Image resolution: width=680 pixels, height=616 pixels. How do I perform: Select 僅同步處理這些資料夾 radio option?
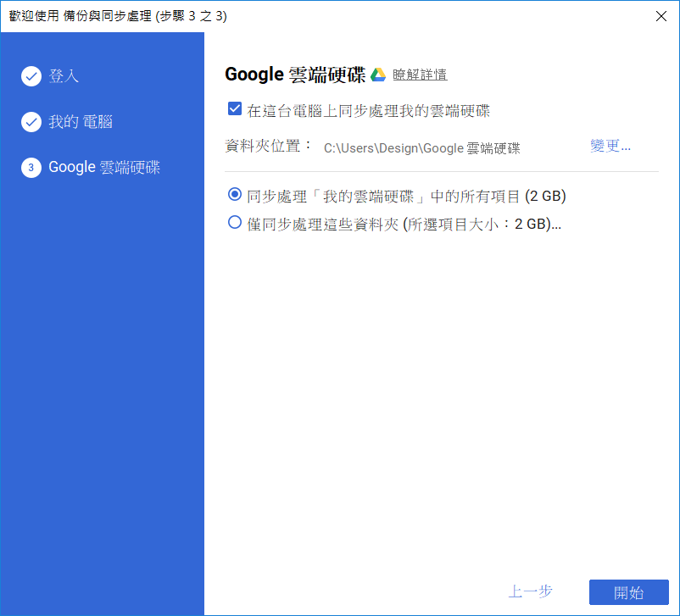coord(235,222)
